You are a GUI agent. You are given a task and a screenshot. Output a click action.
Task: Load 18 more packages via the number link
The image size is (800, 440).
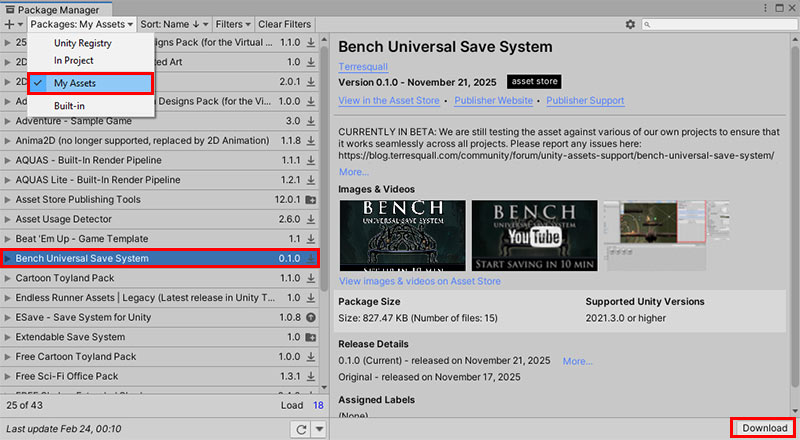pos(318,405)
